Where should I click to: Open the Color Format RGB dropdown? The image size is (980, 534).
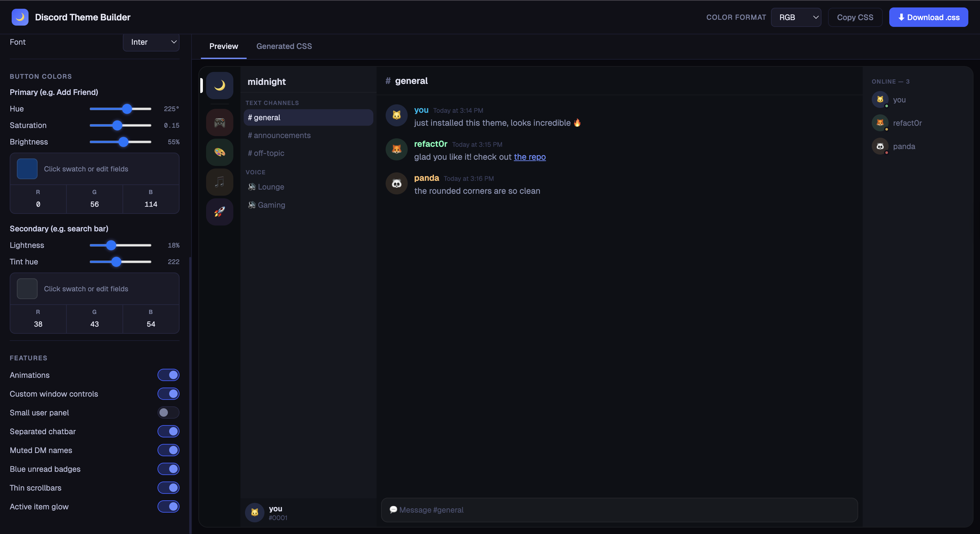[796, 17]
